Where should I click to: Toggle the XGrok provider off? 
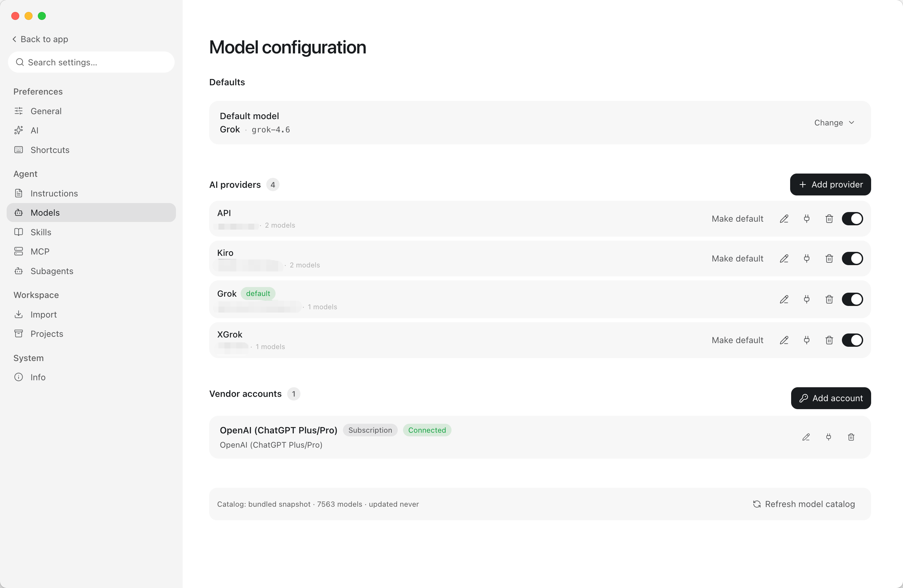coord(852,340)
